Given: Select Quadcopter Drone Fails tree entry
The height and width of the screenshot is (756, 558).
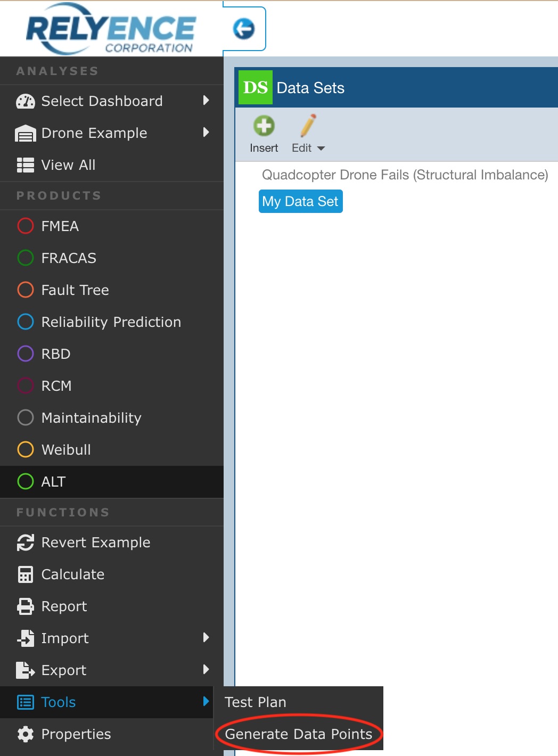Looking at the screenshot, I should tap(405, 175).
